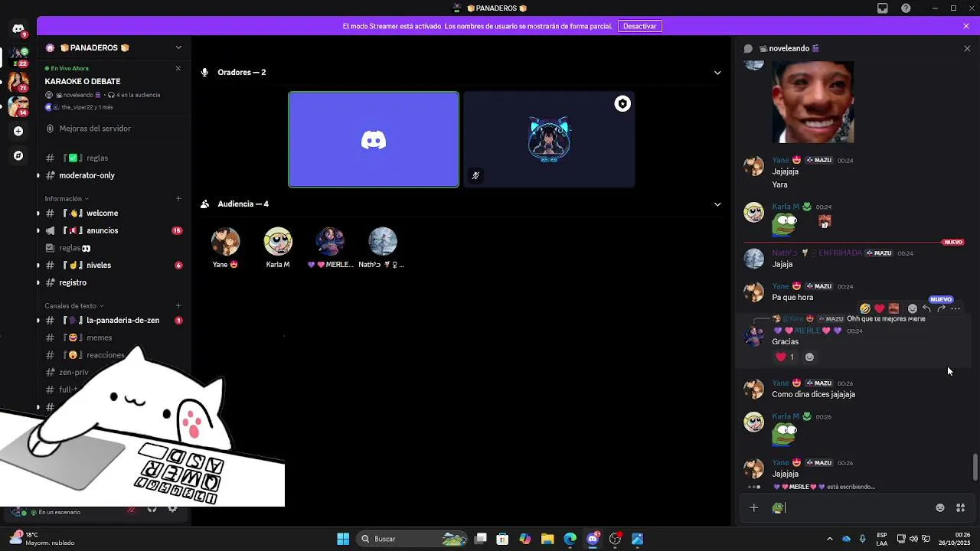Disable Streamer mode with Desactivar
The width and height of the screenshot is (980, 551).
tap(639, 26)
